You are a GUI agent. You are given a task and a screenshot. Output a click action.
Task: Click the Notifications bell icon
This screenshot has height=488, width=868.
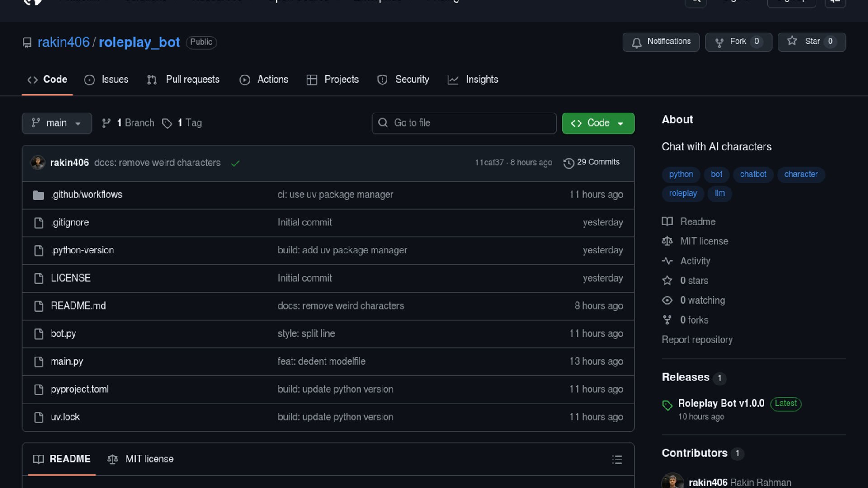[637, 42]
